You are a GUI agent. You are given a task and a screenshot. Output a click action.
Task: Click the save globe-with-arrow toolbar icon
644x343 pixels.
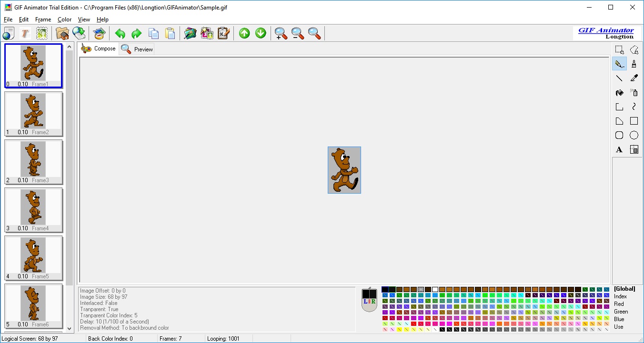(79, 33)
